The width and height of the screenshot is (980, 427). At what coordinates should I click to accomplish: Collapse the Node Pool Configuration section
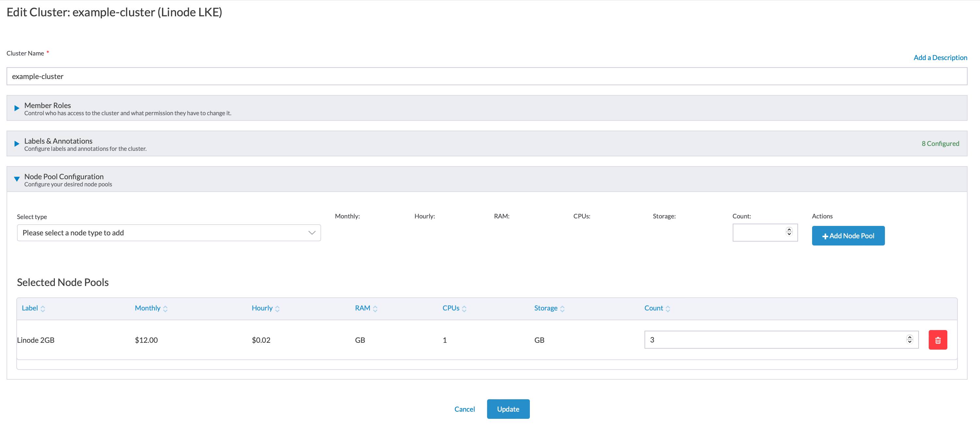click(17, 179)
